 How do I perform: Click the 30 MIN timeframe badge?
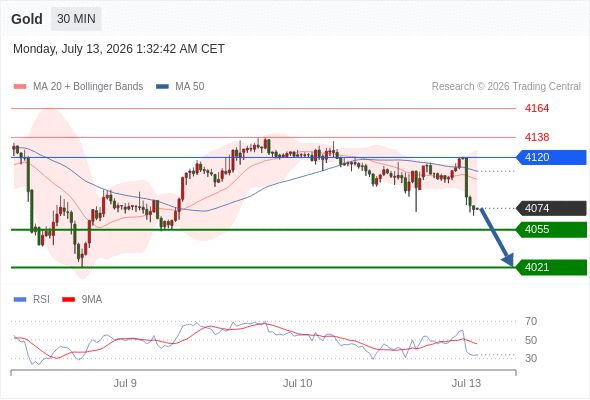[x=76, y=19]
